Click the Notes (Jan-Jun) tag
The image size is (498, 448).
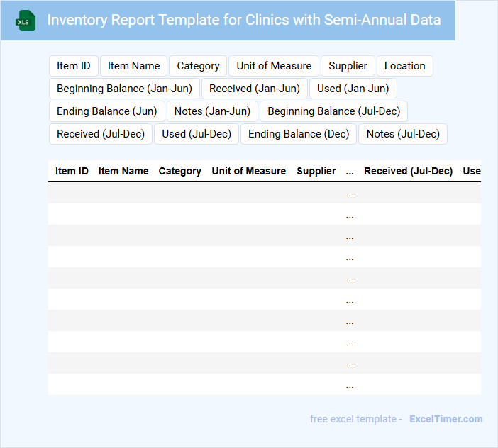212,111
